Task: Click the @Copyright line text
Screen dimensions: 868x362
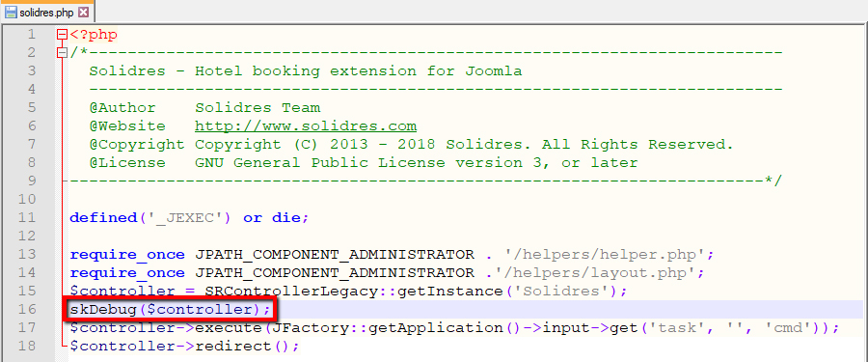Action: point(411,145)
